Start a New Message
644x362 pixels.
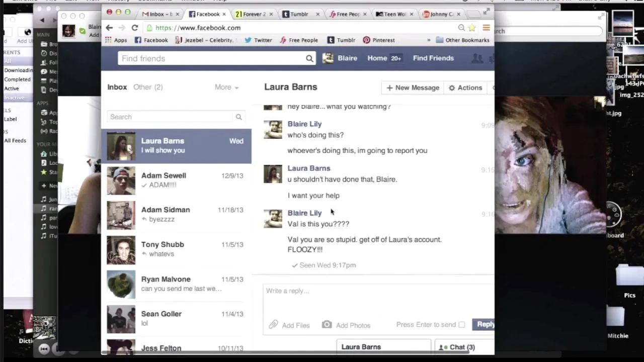[x=413, y=87]
